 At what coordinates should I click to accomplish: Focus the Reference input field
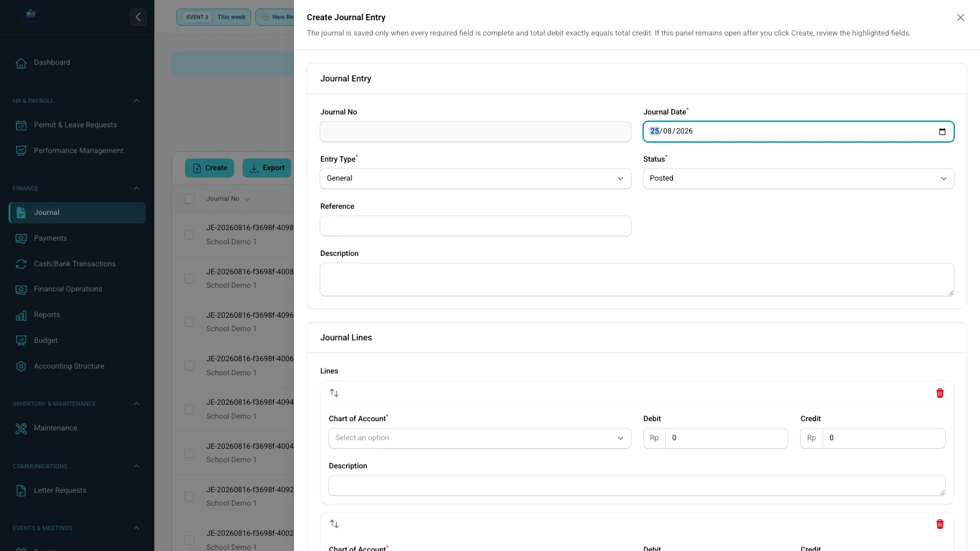pyautogui.click(x=475, y=226)
